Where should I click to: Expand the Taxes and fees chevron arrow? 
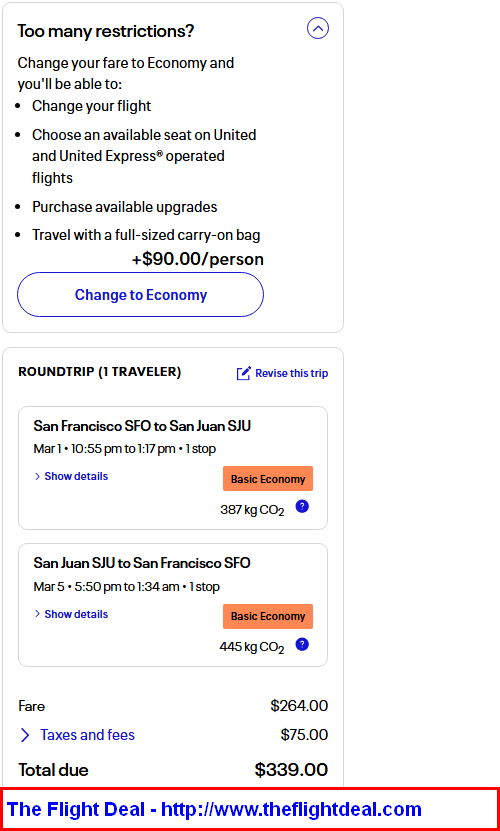[25, 735]
